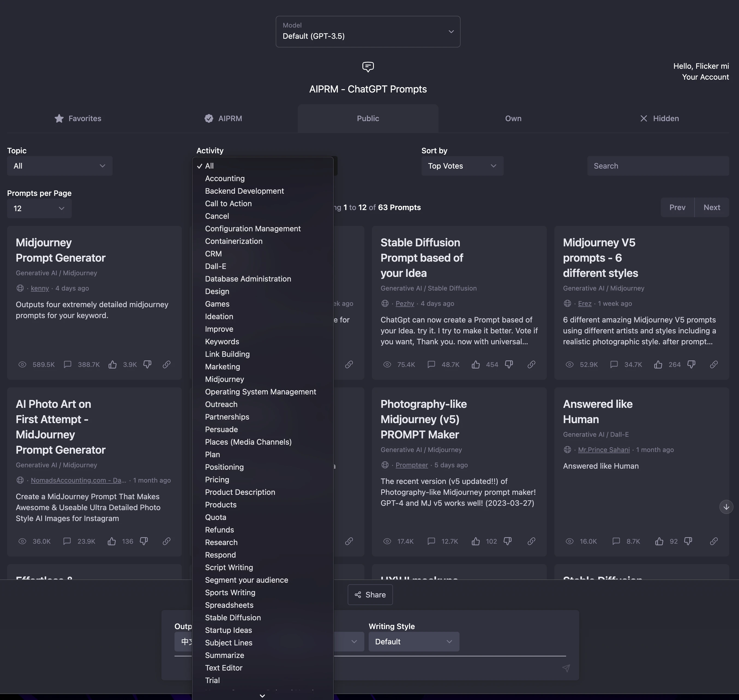Pick Product Description activity
Viewport: 739px width, 700px height.
click(x=263, y=493)
